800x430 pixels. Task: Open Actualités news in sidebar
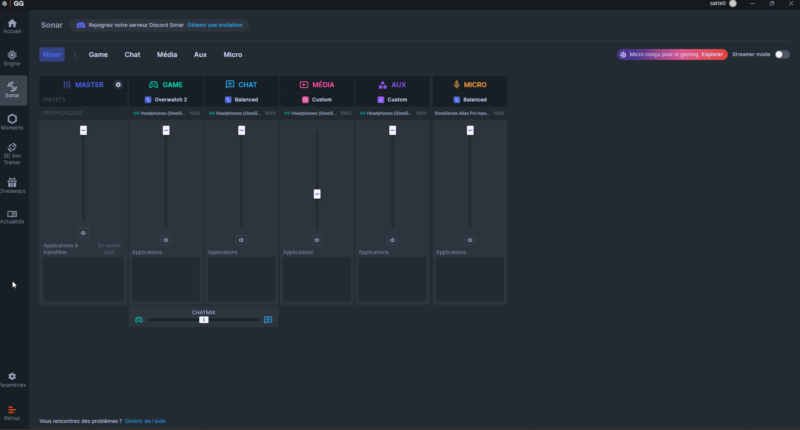tap(12, 215)
